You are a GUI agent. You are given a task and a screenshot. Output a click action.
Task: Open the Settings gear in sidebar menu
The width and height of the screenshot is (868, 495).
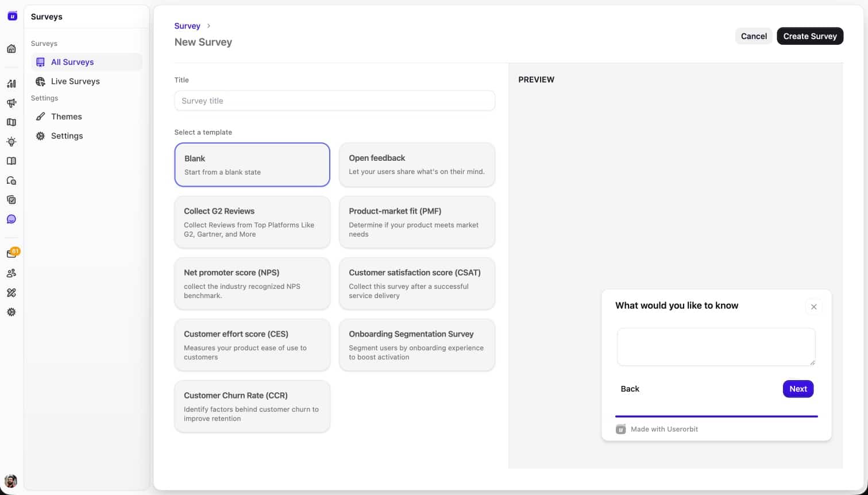click(67, 136)
